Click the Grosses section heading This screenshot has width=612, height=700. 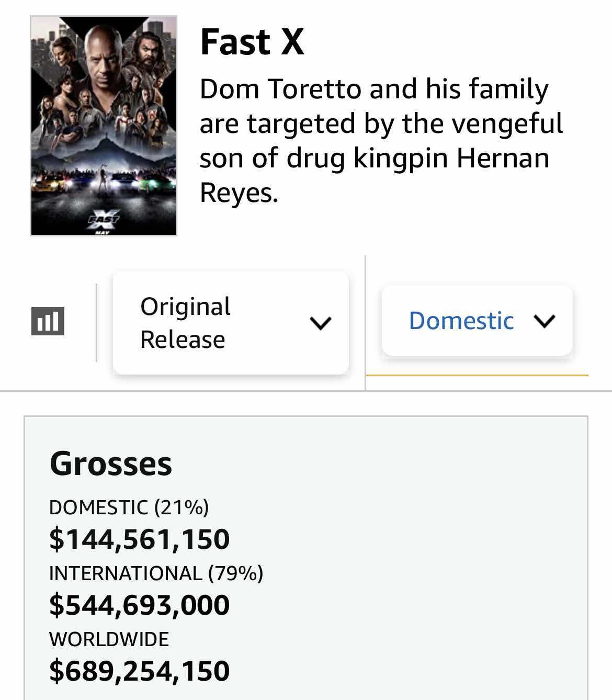[110, 464]
